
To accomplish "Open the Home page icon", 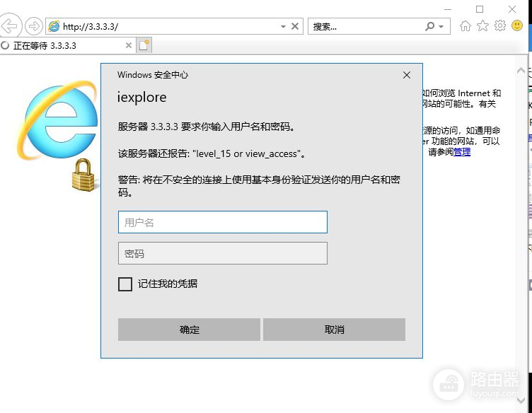I will point(465,26).
